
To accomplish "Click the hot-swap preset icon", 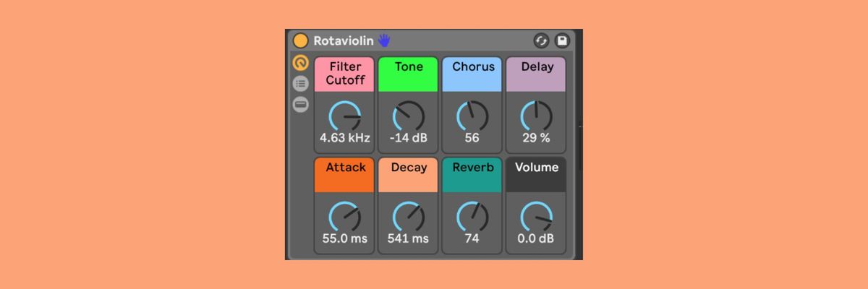I will (541, 41).
